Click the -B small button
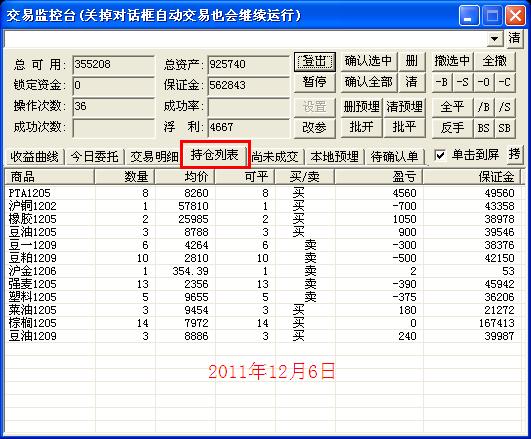 (442, 82)
